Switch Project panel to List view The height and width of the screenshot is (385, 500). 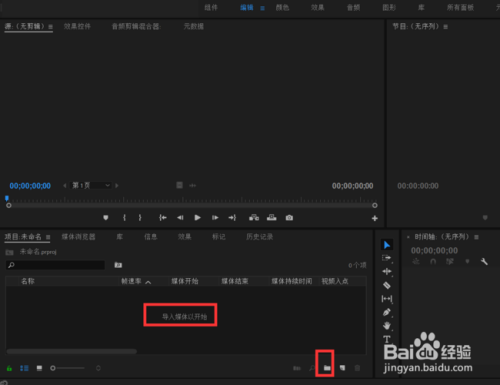(x=24, y=368)
